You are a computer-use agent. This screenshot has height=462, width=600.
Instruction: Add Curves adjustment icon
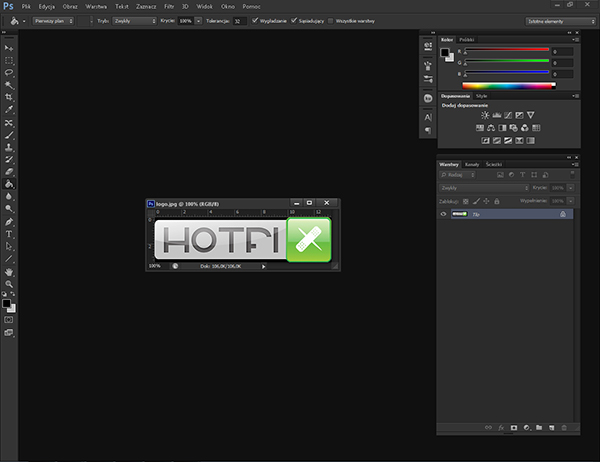[x=508, y=115]
